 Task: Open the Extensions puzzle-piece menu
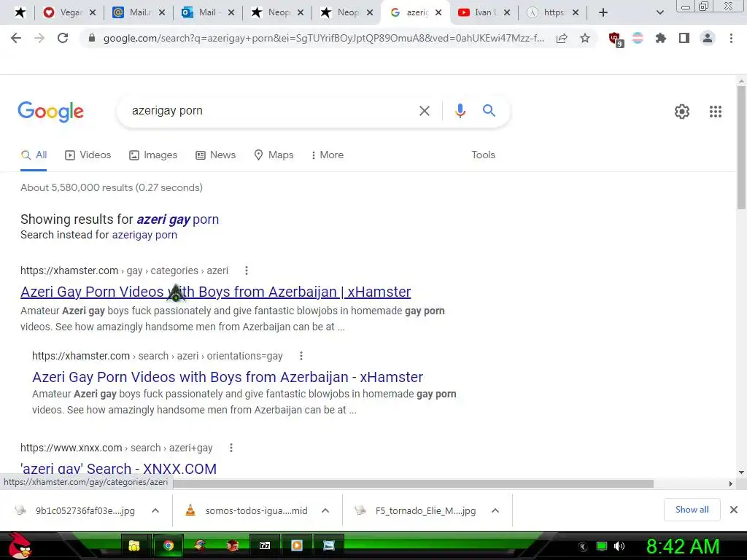coord(660,38)
